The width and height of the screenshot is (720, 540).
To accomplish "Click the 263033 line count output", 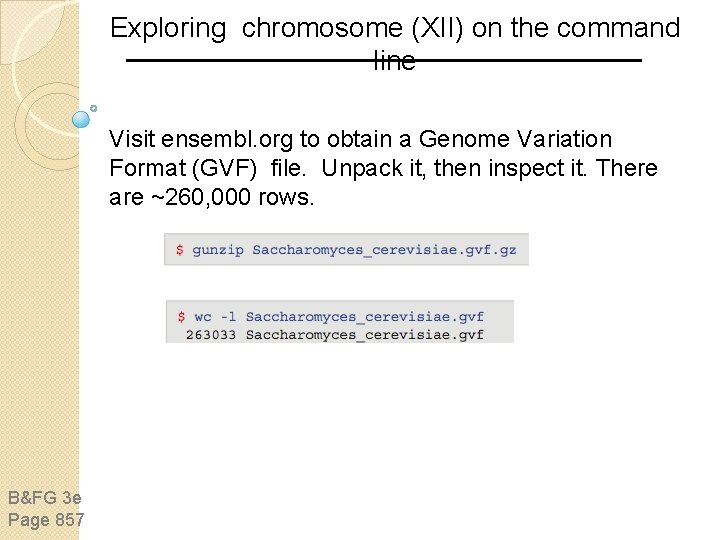I will [211, 335].
